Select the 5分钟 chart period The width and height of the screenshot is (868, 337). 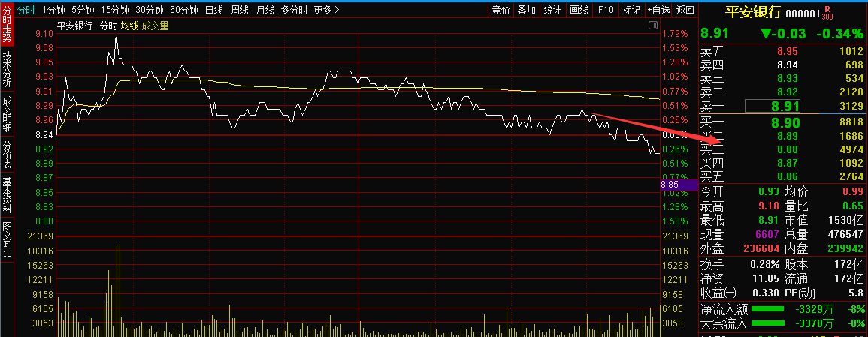[83, 10]
